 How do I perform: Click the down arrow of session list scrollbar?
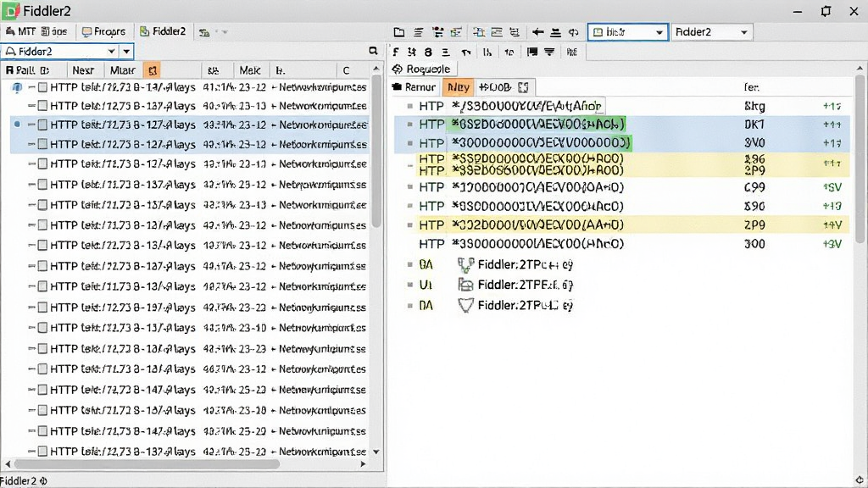pos(376,452)
